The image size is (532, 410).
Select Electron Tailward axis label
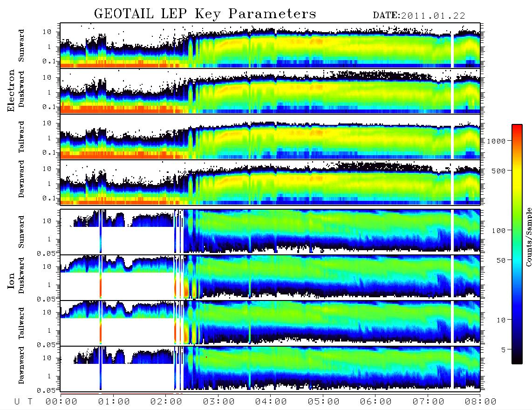pos(21,137)
